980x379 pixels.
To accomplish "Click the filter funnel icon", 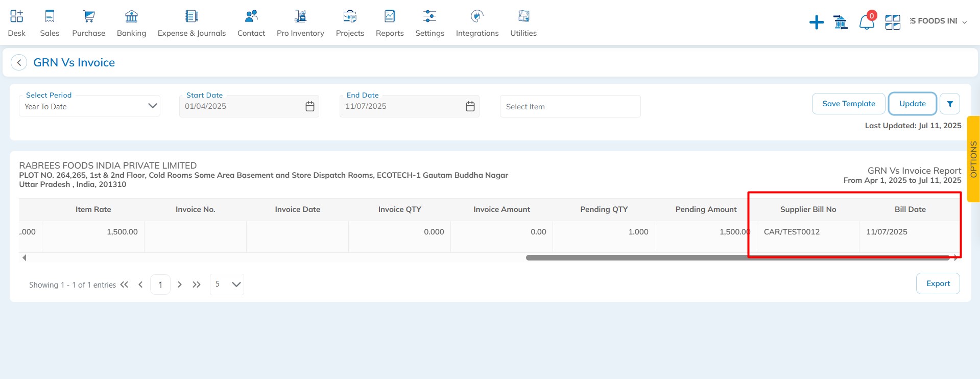I will [x=950, y=104].
